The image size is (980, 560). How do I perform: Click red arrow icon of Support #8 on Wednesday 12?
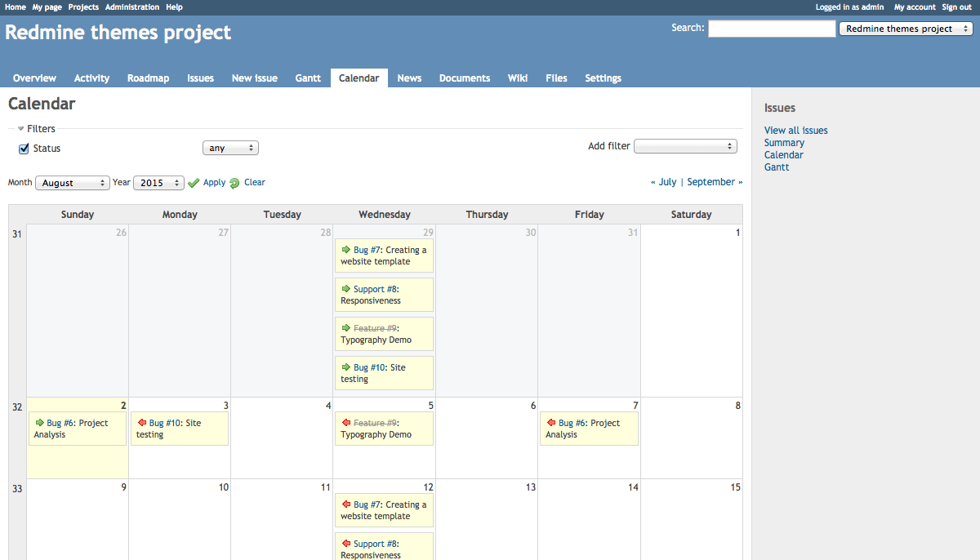[x=345, y=544]
